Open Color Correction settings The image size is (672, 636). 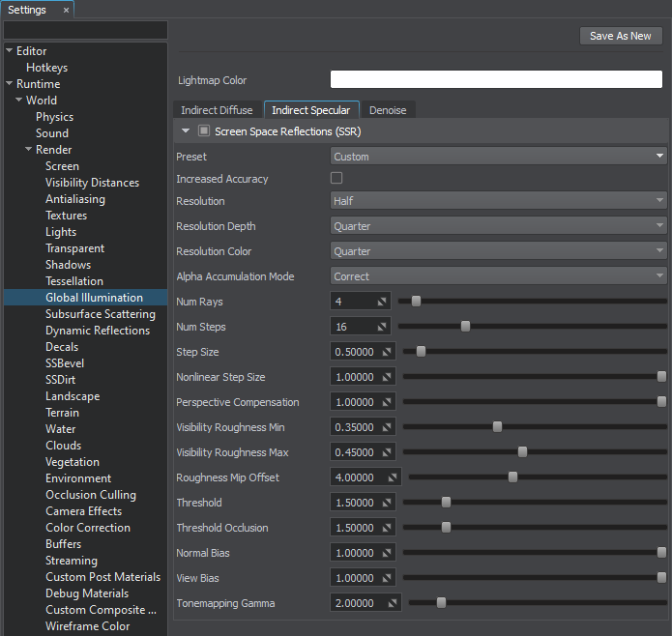point(88,528)
